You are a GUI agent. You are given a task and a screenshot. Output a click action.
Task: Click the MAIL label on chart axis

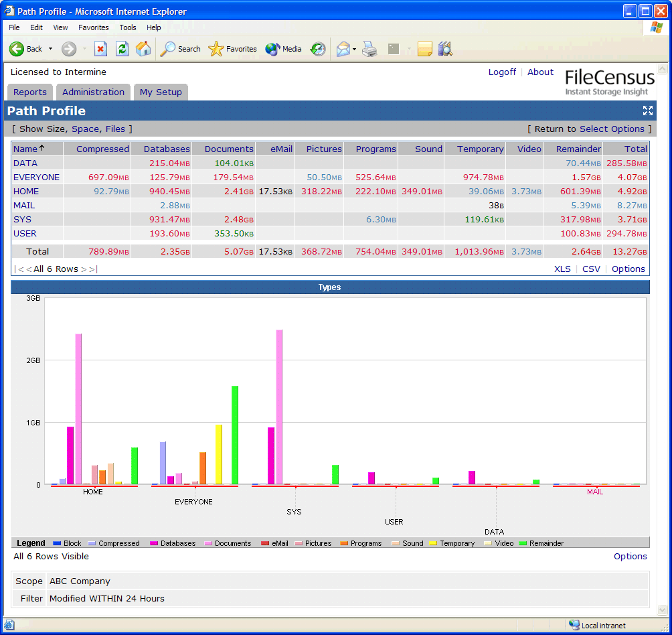coord(595,492)
